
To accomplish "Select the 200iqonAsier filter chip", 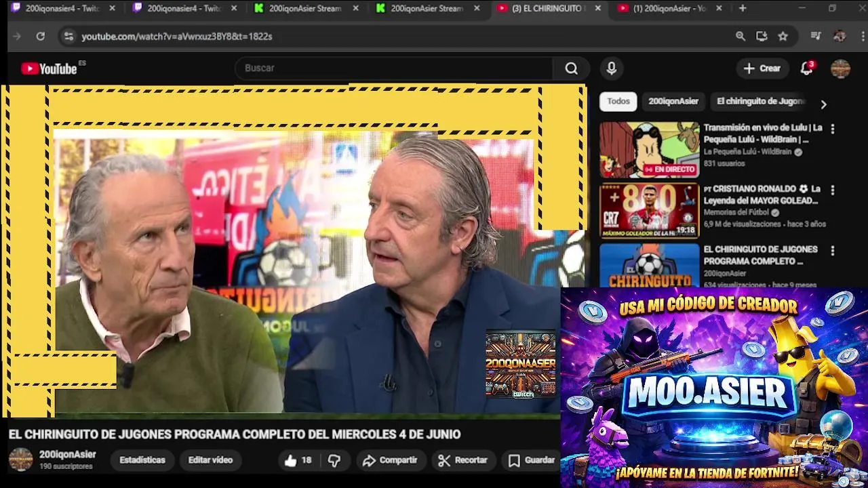I will [x=673, y=102].
